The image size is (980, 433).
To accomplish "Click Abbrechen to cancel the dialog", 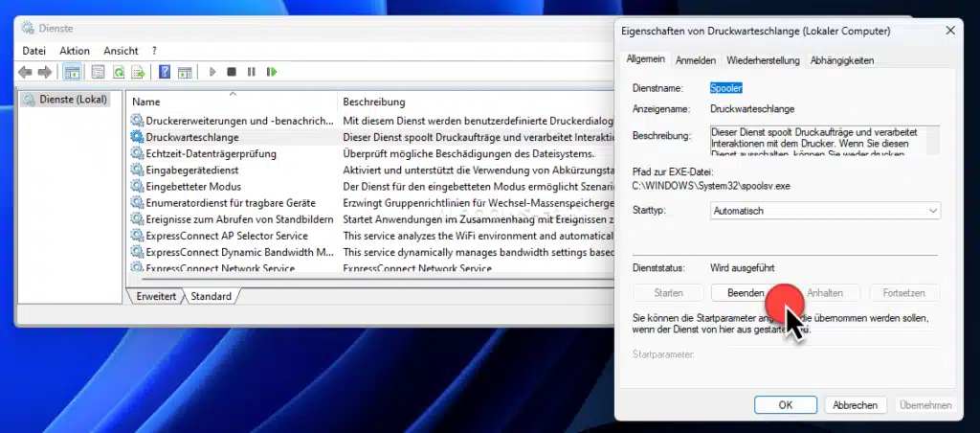I will 855,405.
